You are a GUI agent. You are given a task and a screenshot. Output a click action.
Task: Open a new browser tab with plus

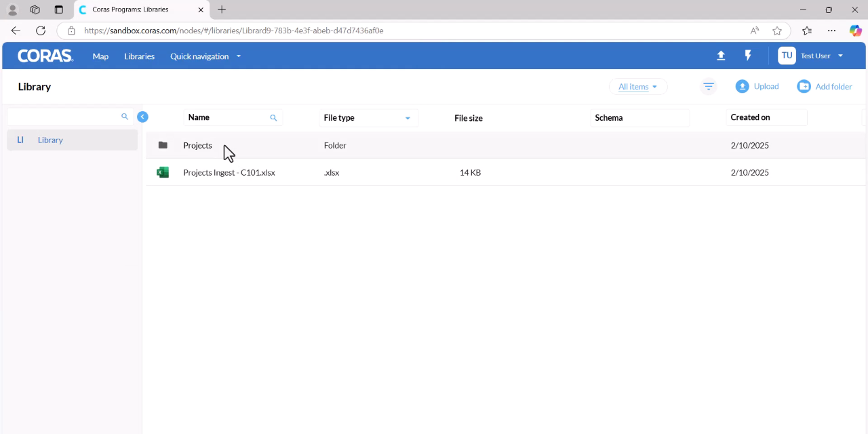(x=222, y=9)
